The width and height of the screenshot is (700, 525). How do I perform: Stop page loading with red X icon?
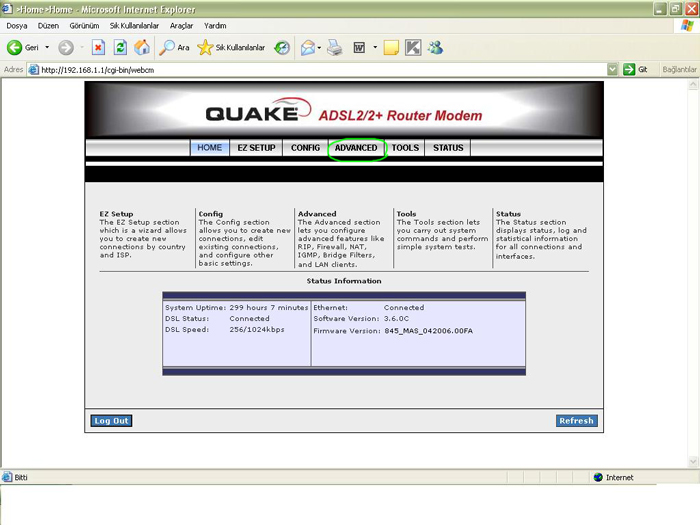click(x=98, y=47)
